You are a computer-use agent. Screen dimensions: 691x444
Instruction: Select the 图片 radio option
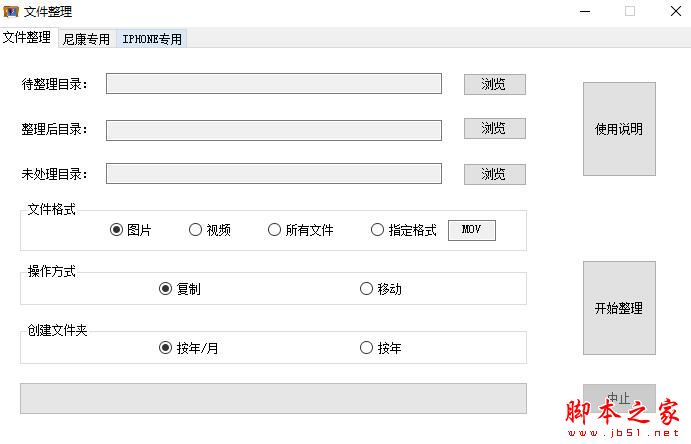click(117, 230)
